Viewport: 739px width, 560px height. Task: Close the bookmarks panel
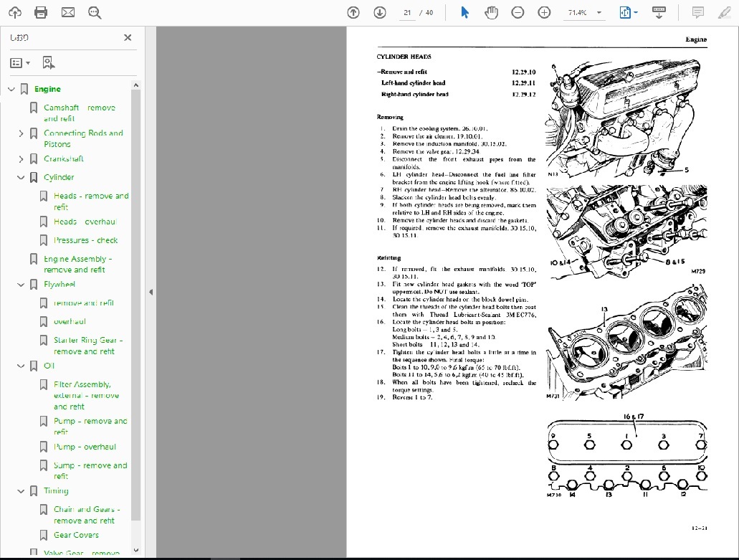pos(128,38)
